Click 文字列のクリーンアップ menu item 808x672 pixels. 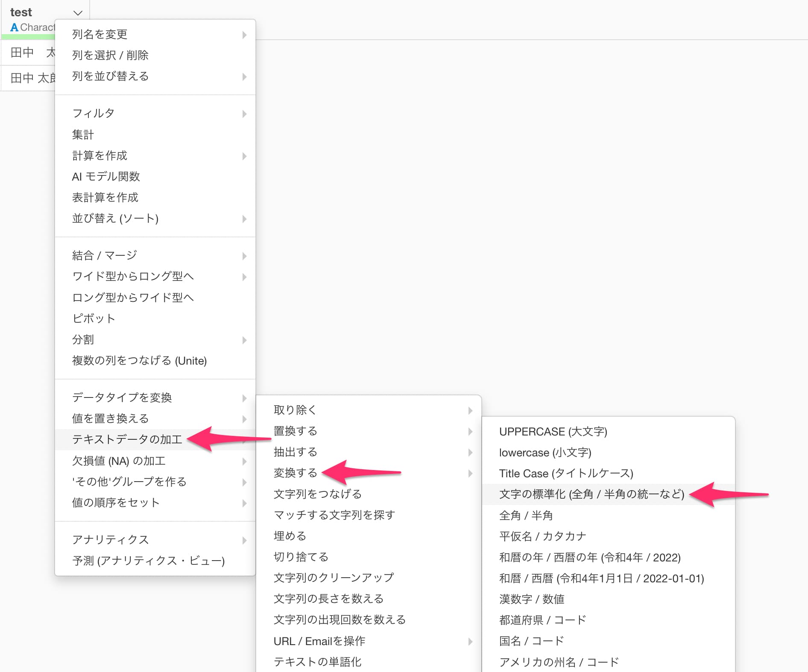[x=334, y=578]
